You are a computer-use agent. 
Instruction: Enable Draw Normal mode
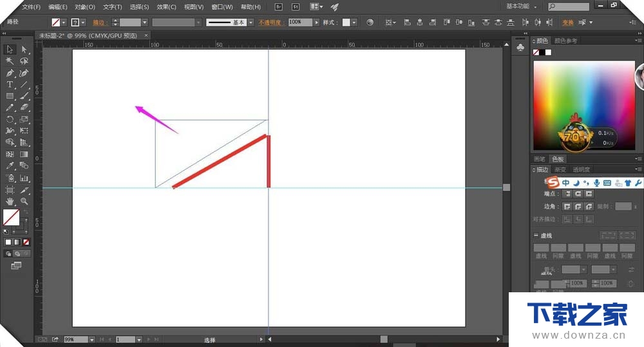coord(8,254)
